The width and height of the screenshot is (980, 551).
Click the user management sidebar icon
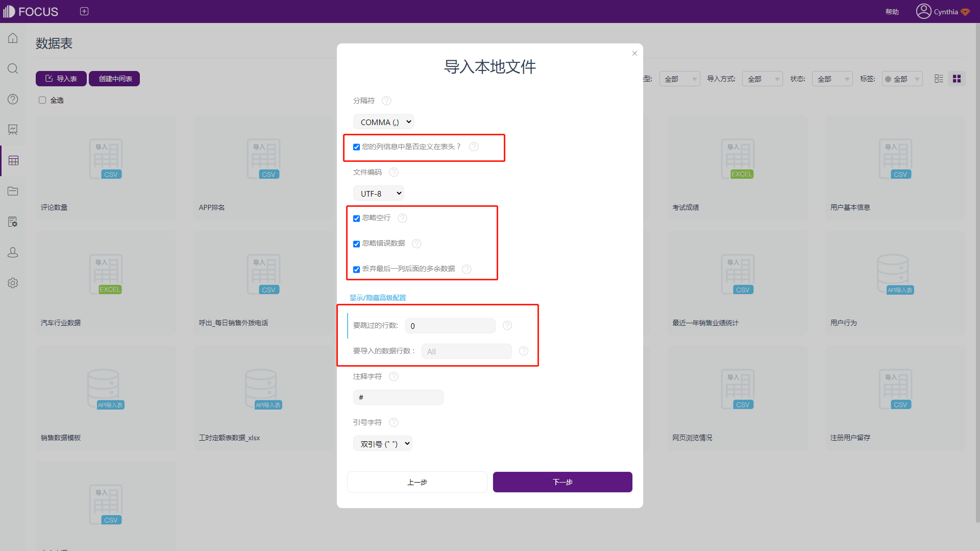pyautogui.click(x=13, y=253)
